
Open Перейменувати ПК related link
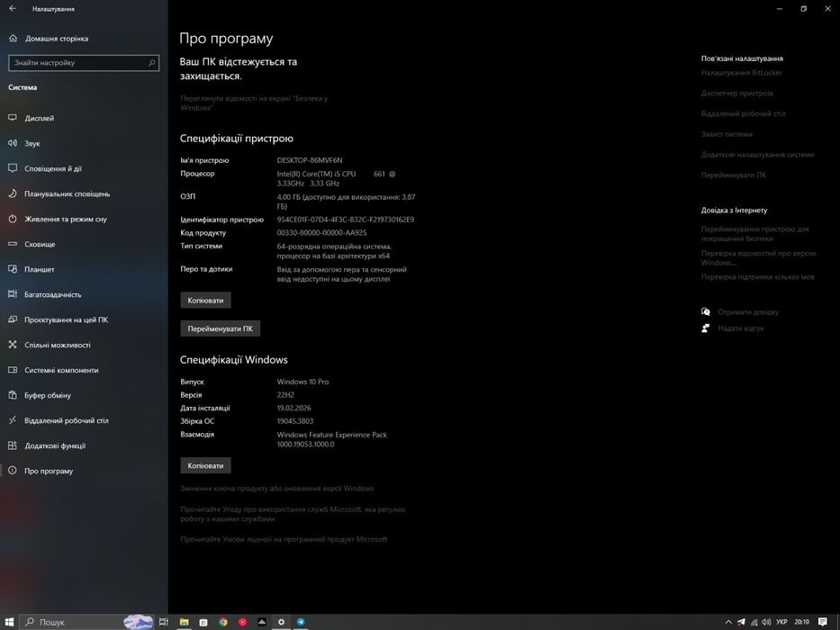coord(734,175)
